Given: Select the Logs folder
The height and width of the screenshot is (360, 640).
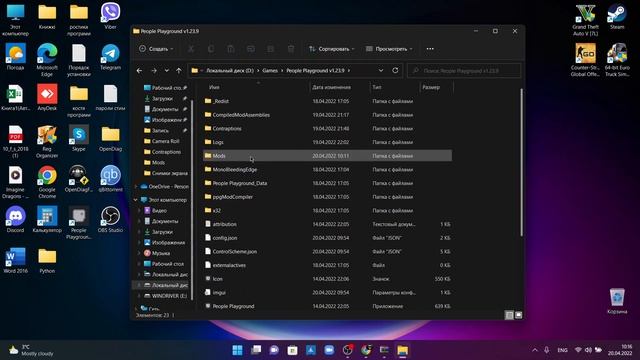Looking at the screenshot, I should pyautogui.click(x=327, y=142).
